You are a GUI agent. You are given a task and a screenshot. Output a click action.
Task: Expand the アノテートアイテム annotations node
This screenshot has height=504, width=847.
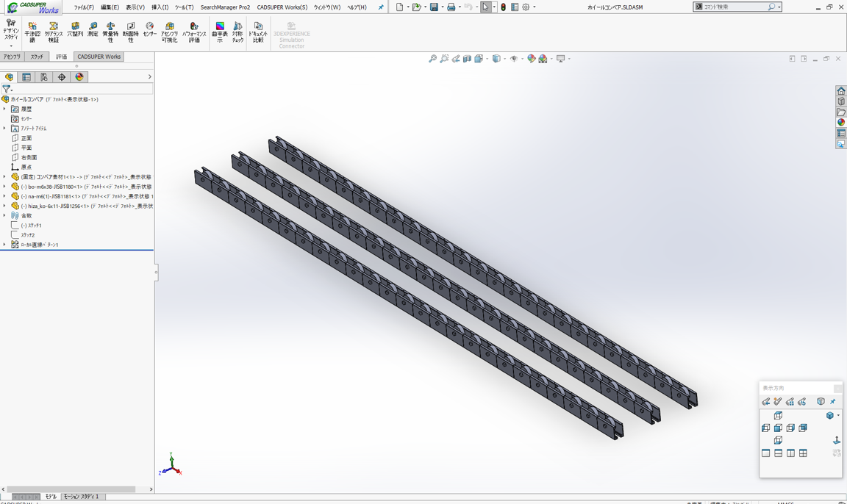4,129
